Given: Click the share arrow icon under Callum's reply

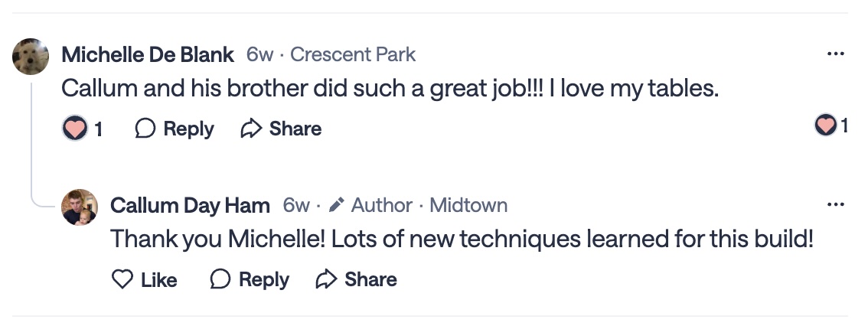Looking at the screenshot, I should tap(327, 279).
